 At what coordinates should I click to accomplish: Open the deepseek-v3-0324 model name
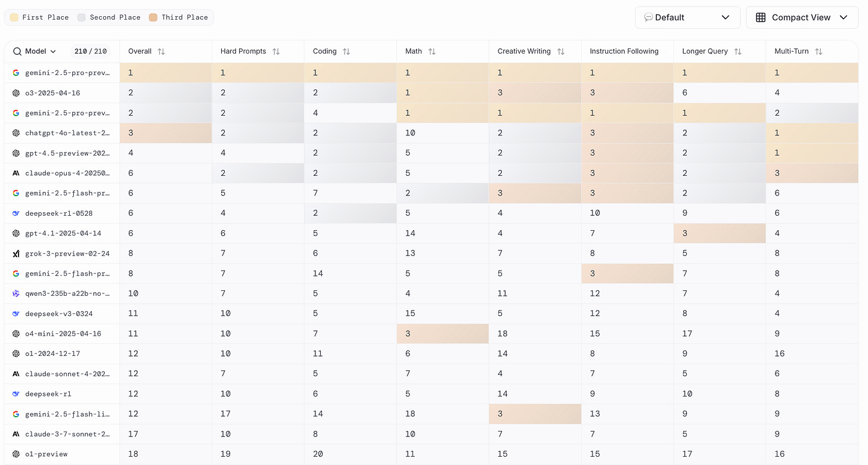click(x=59, y=314)
